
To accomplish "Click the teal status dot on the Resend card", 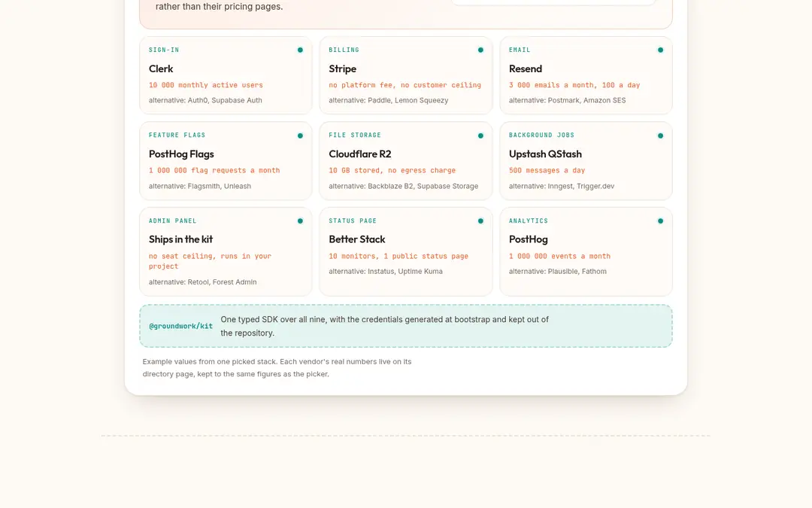I will (x=660, y=50).
